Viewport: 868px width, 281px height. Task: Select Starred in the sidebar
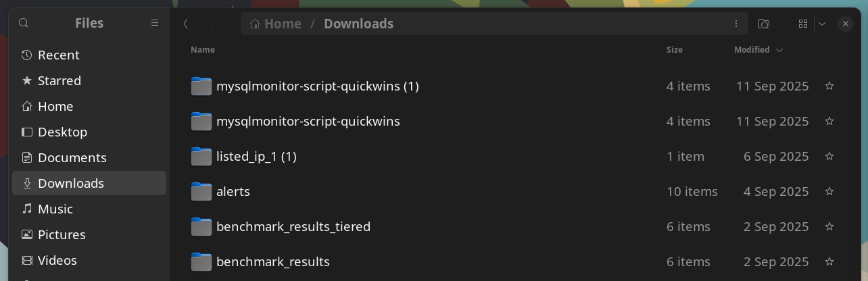(x=59, y=80)
